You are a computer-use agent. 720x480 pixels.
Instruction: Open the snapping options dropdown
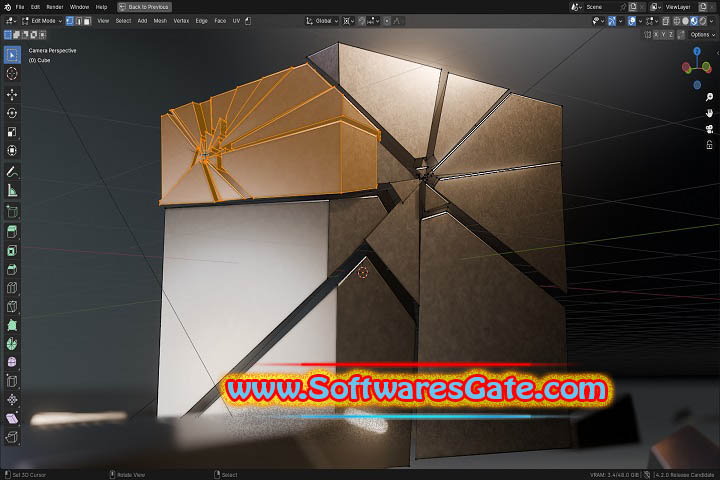[x=373, y=21]
